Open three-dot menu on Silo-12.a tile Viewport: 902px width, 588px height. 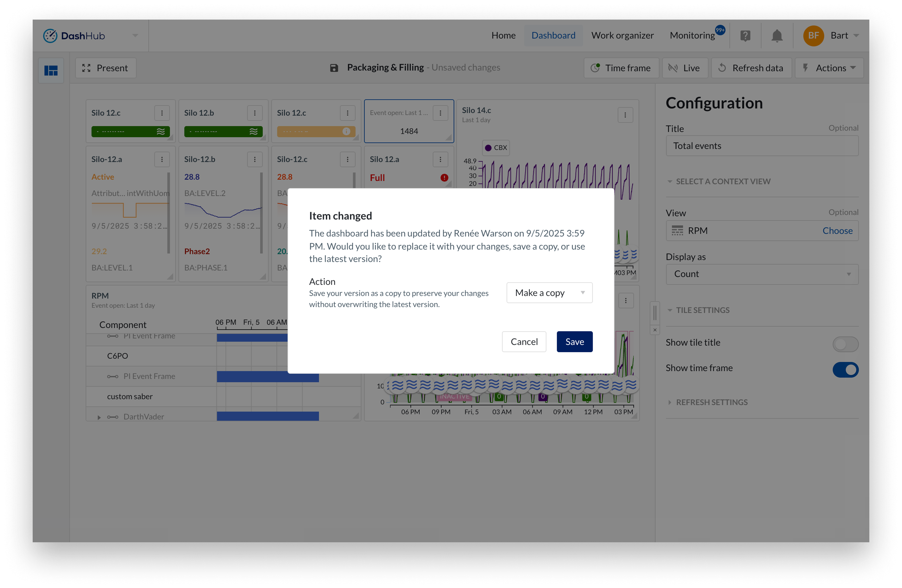tap(162, 159)
